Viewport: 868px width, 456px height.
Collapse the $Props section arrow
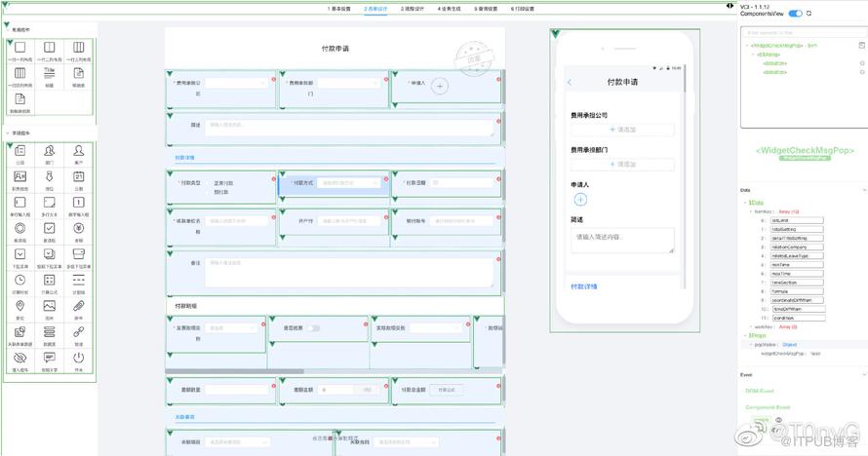coord(744,335)
